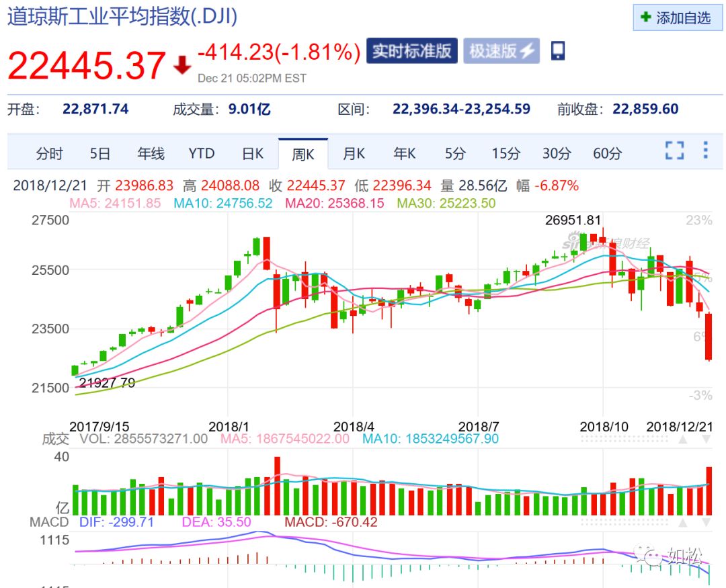Switch to the 15分 tab
Screen dimensions: 726x588
pyautogui.click(x=506, y=153)
